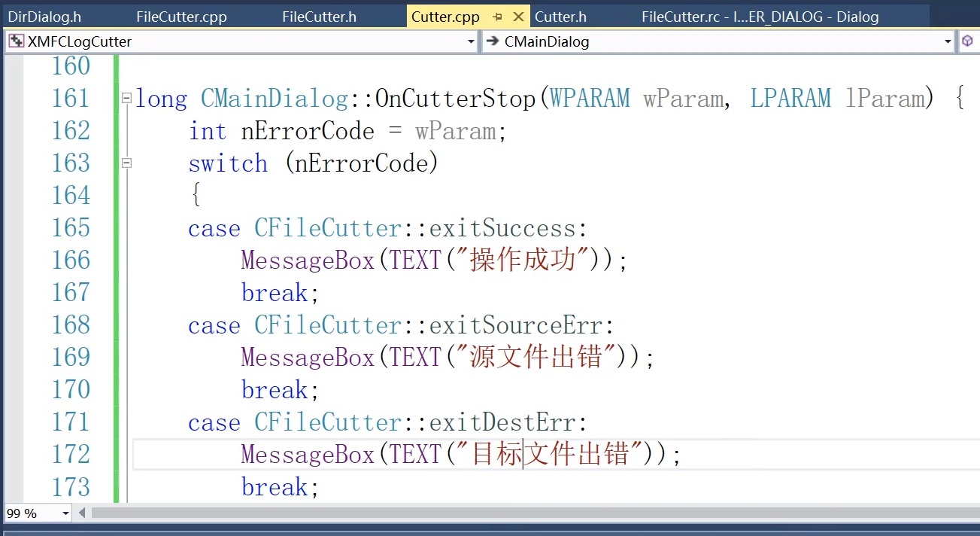Click MessageBox call on line 166
The height and width of the screenshot is (536, 980).
(308, 260)
